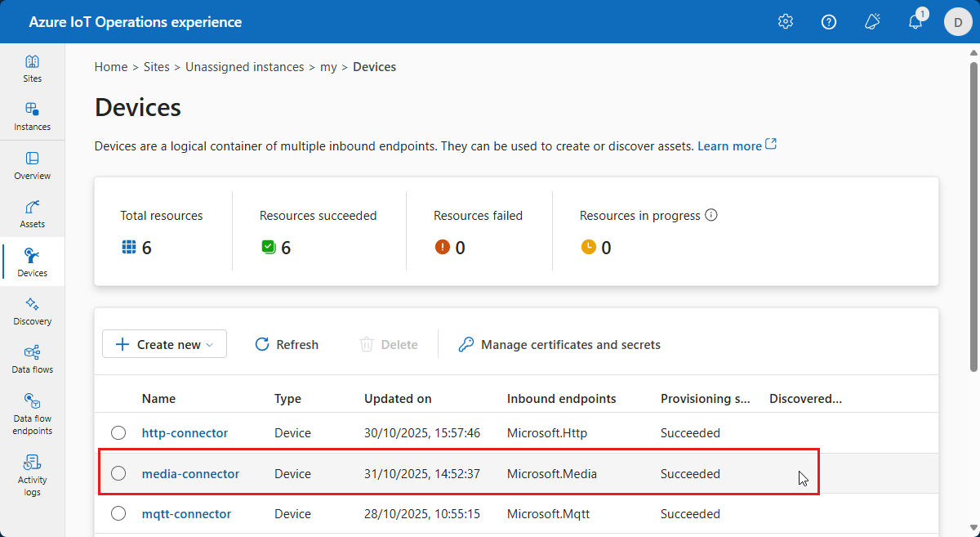This screenshot has height=537, width=980.
Task: Click the Microsoft.Mqtt endpoint cell
Action: (548, 514)
